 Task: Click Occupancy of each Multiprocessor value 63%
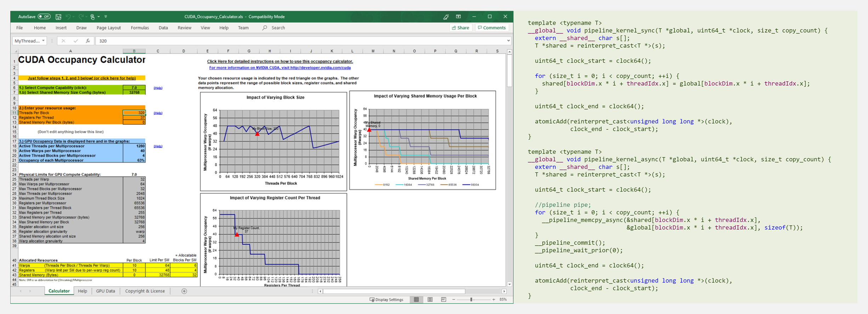[134, 160]
